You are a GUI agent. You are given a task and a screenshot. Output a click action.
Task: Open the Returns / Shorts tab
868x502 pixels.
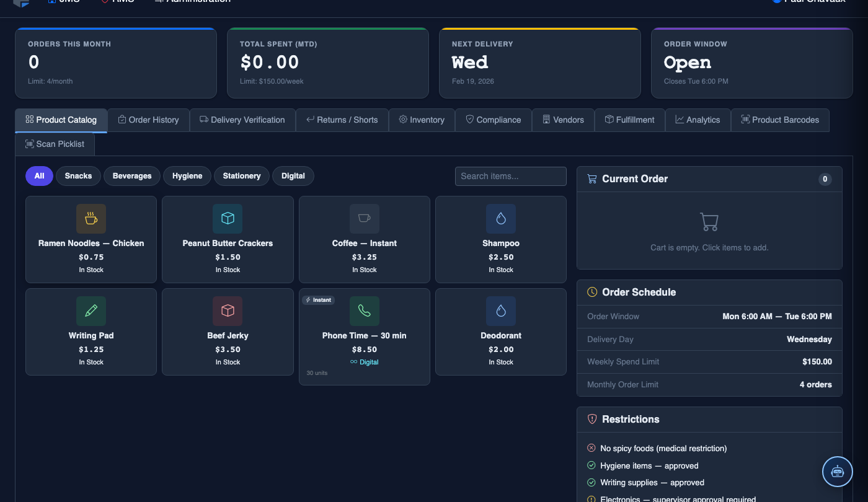pos(342,120)
